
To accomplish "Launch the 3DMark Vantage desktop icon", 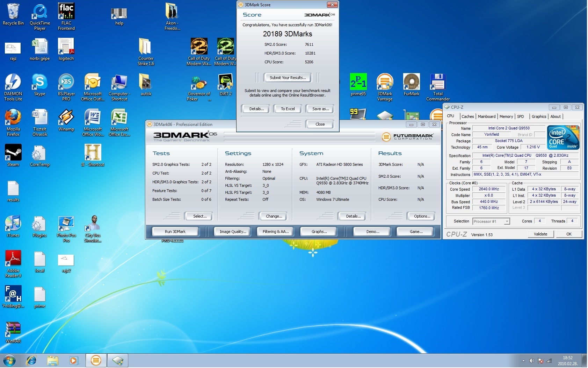I will pyautogui.click(x=385, y=83).
